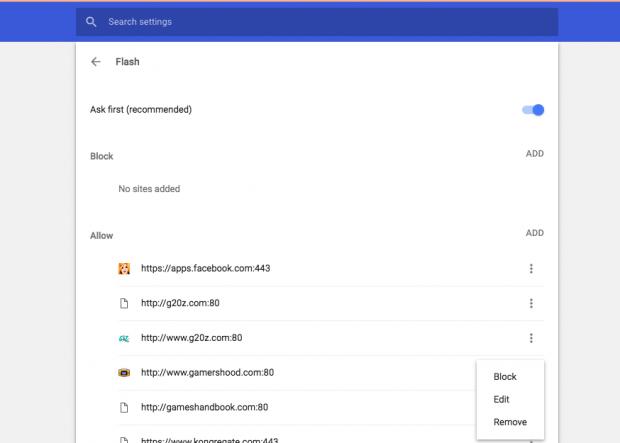620x443 pixels.
Task: Click the search magnifier icon
Action: (91, 22)
